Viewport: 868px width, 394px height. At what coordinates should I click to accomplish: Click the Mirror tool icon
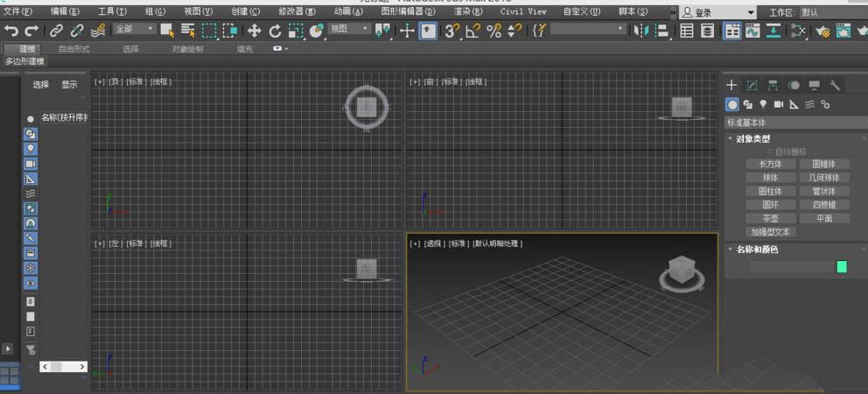coord(641,31)
